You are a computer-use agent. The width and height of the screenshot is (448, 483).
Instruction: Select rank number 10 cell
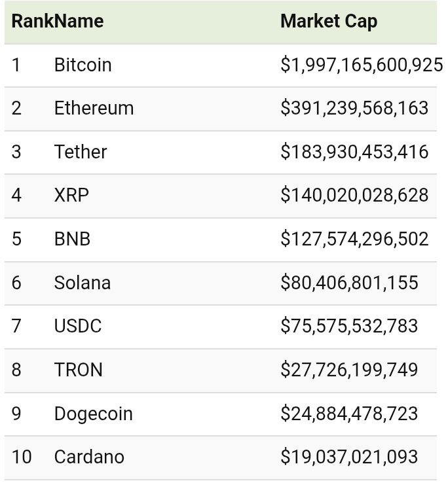coord(22,457)
